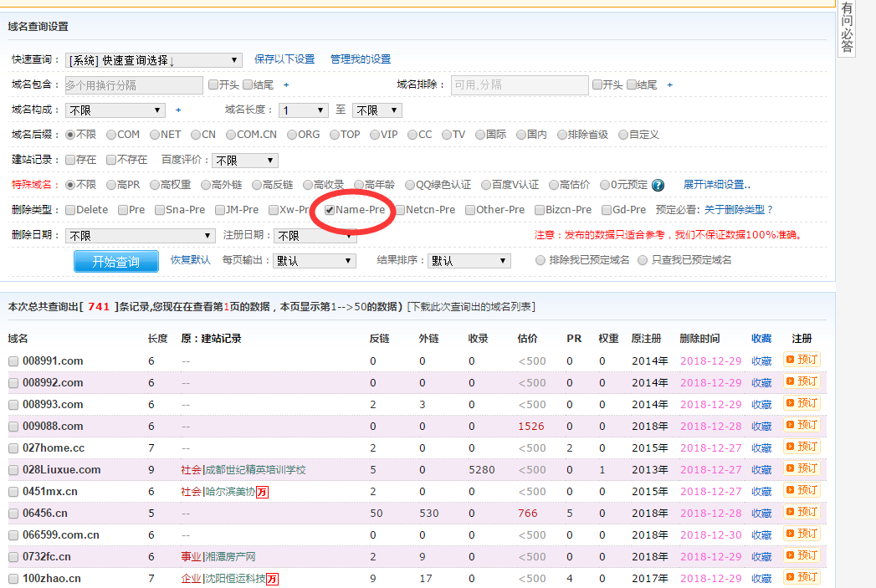Open the 删除日期 dropdown

click(140, 236)
